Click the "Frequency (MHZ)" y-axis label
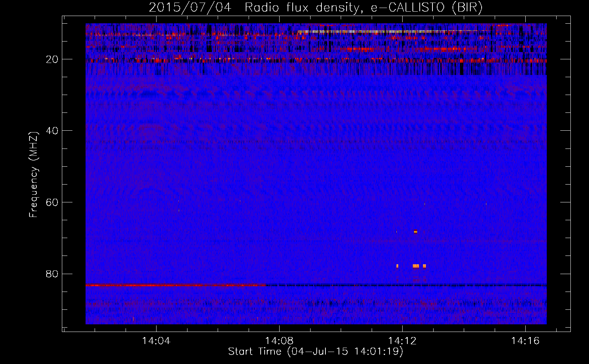 coord(33,174)
